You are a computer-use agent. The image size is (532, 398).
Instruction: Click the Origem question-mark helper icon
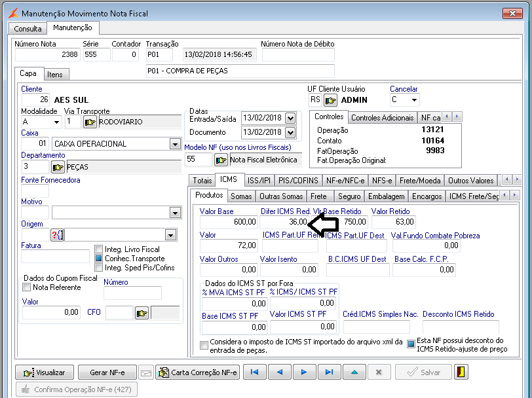[x=57, y=235]
